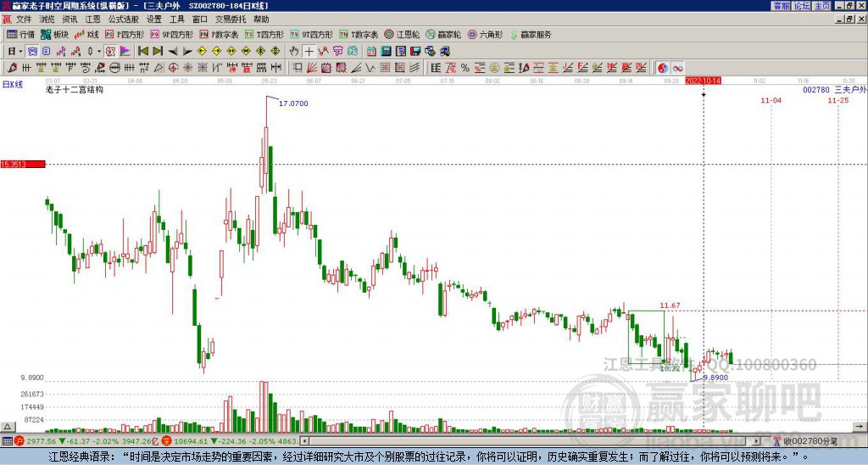Click the up-triangle button beside volume panel

click(7, 427)
